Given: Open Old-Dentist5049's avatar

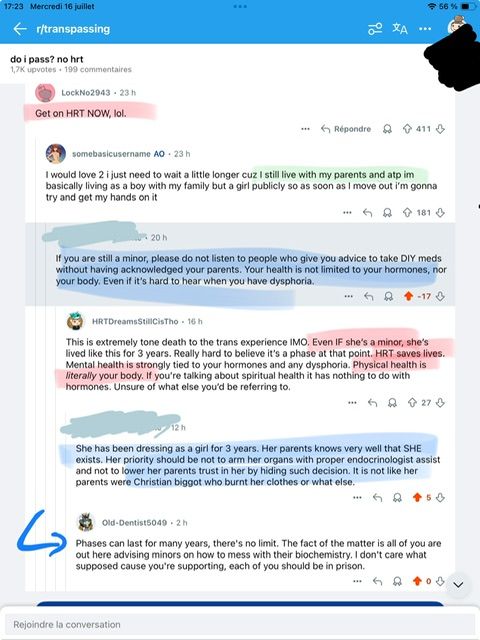Looking at the screenshot, I should [86, 522].
